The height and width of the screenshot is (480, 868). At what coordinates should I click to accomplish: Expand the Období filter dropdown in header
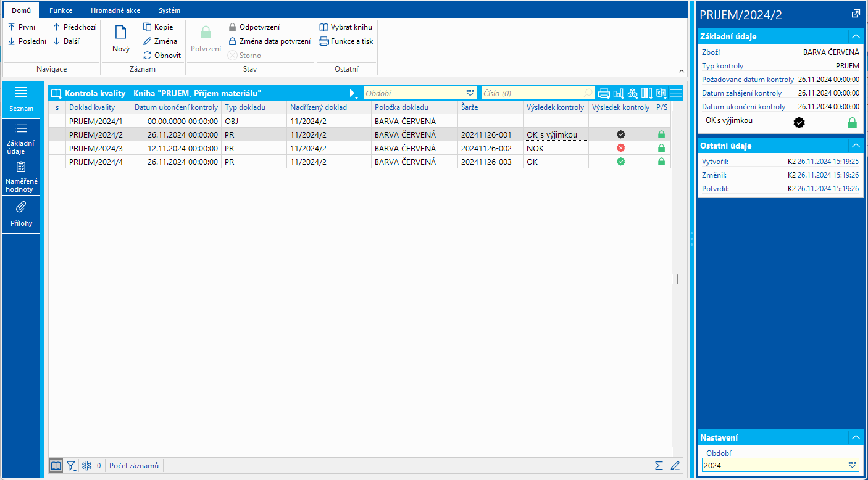470,93
